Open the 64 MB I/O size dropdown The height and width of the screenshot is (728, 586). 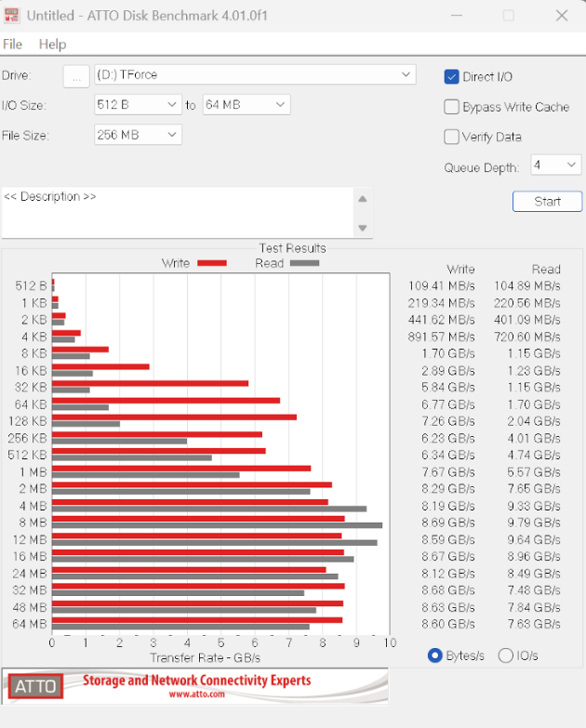coord(246,105)
